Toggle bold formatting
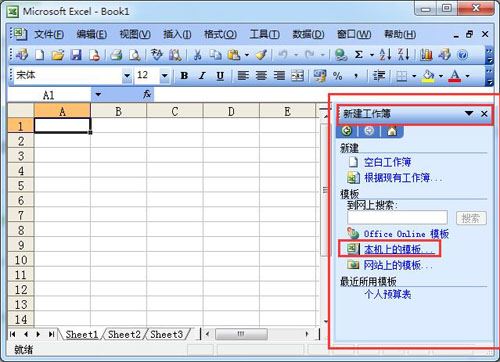The image size is (500, 362). click(x=184, y=76)
